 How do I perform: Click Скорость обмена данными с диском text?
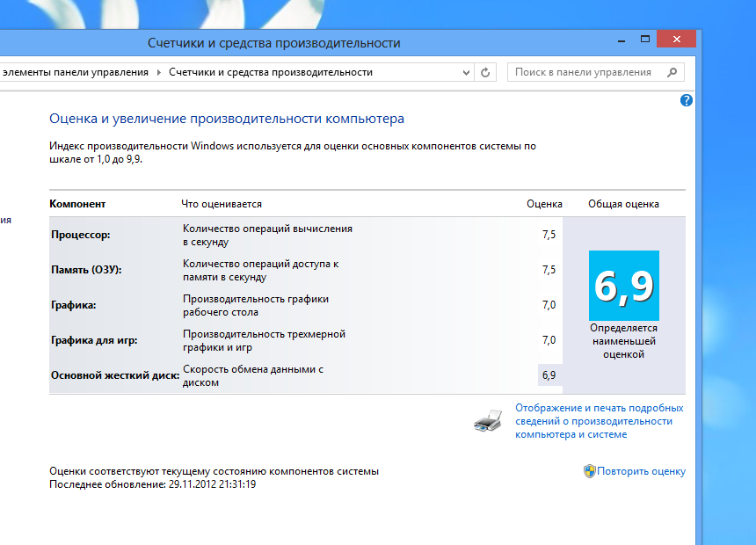[252, 375]
